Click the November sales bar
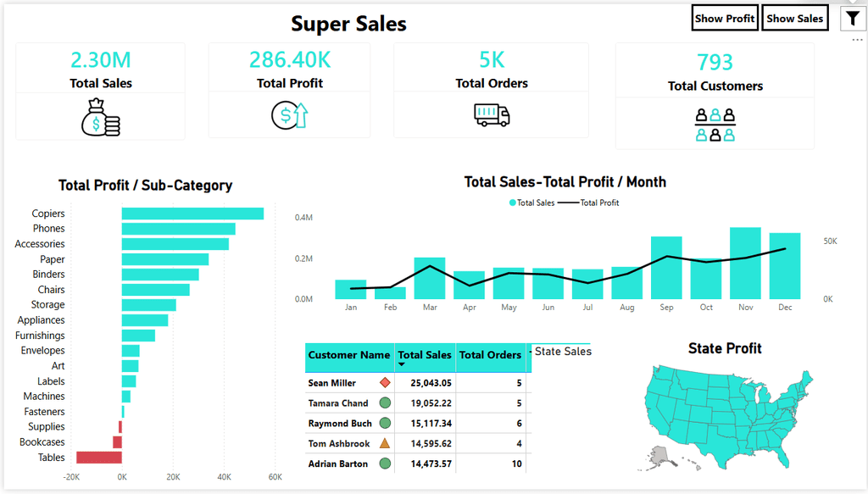This screenshot has width=868, height=494. coord(745,264)
